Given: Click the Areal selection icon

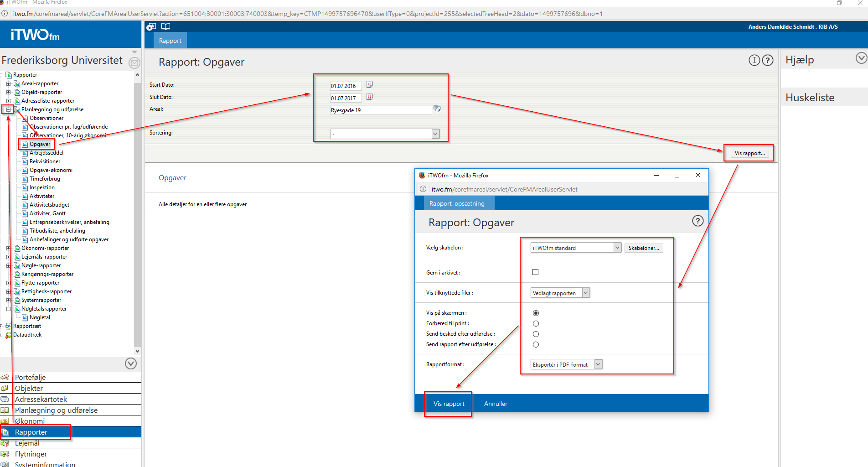Looking at the screenshot, I should point(437,109).
